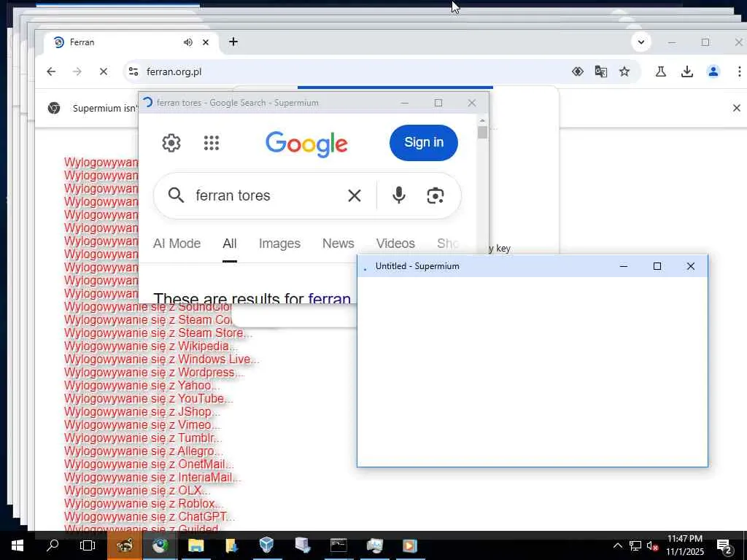
Task: Open the translate page icon
Action: (601, 72)
